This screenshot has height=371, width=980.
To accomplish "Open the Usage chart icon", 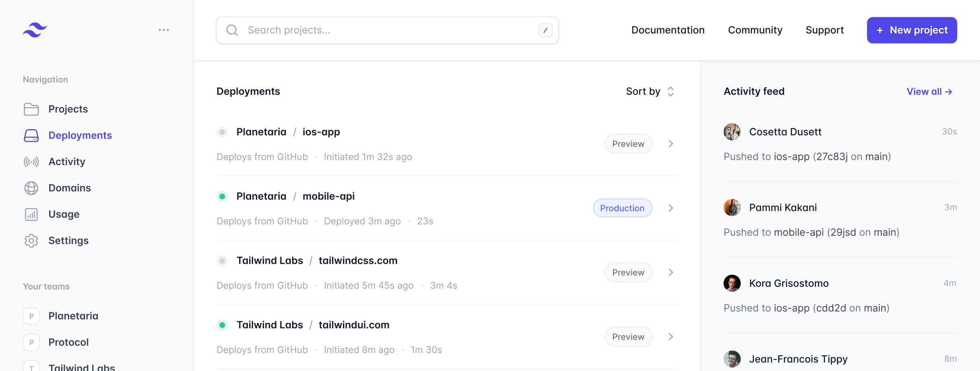I will (x=31, y=214).
